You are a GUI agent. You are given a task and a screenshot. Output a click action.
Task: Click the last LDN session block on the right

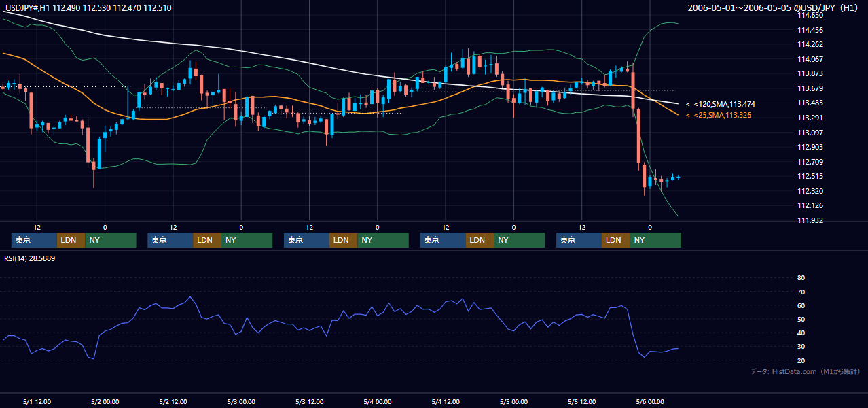point(616,240)
